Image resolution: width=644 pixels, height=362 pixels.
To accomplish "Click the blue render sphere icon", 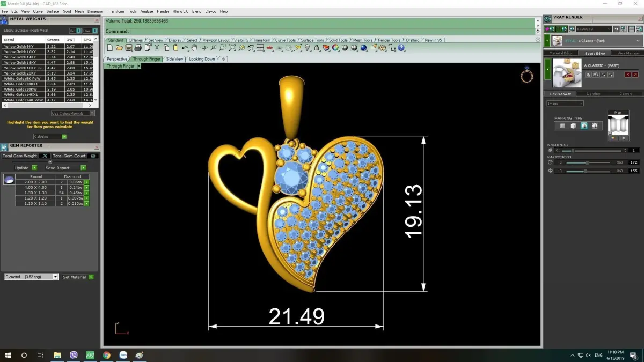I will click(x=363, y=48).
